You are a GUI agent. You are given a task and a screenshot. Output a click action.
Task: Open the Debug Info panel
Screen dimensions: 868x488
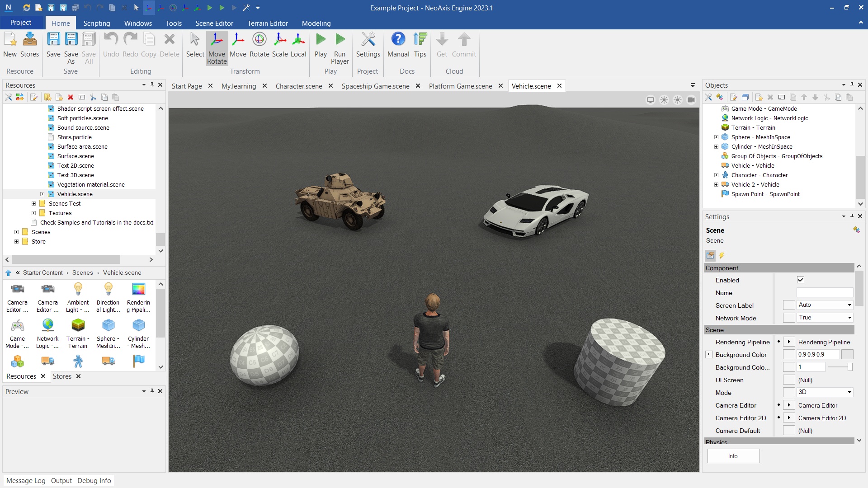coord(94,480)
